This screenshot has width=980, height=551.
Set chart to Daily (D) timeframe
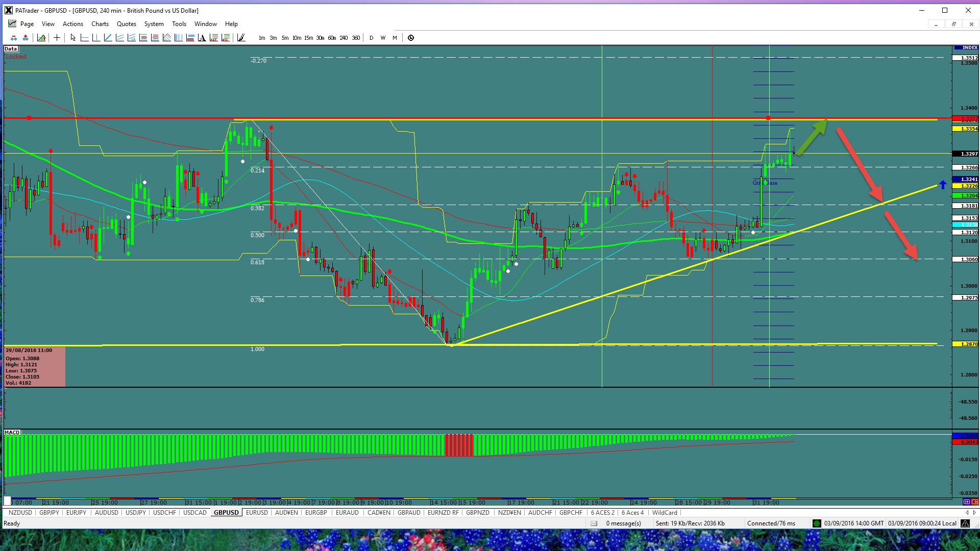[371, 38]
